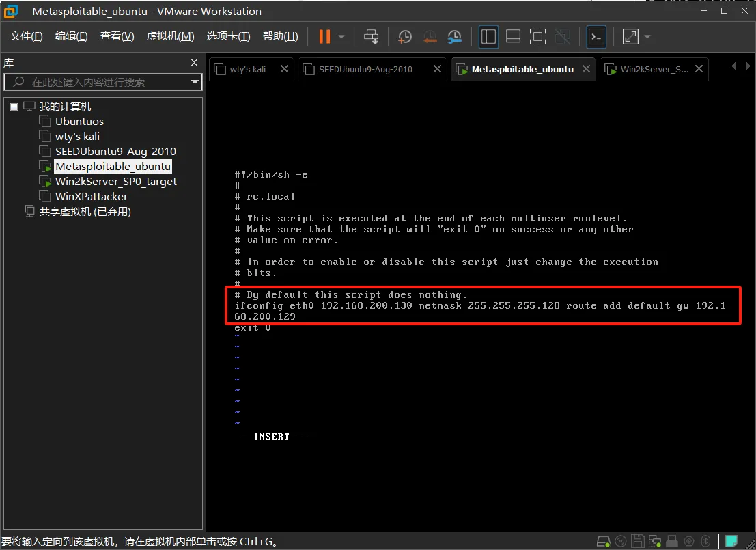756x550 pixels.
Task: Select SEEDUbuntu9-Aug-2010 in the library
Action: tap(115, 152)
